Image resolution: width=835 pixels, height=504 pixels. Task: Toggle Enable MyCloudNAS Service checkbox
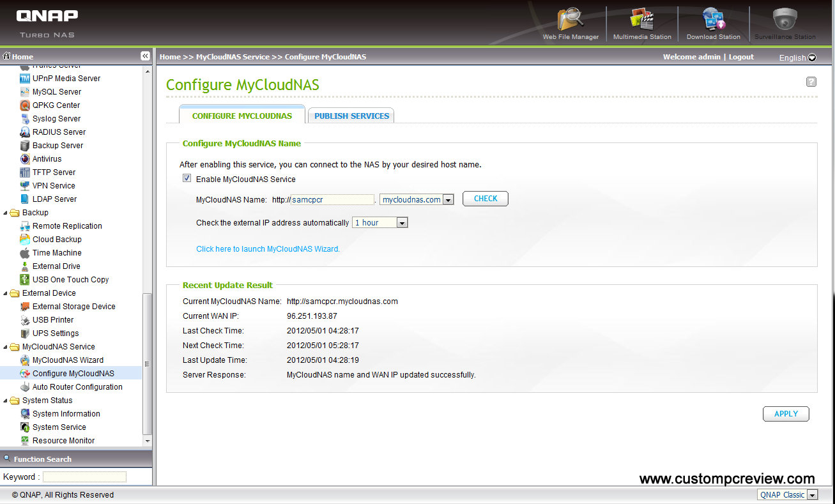tap(187, 179)
